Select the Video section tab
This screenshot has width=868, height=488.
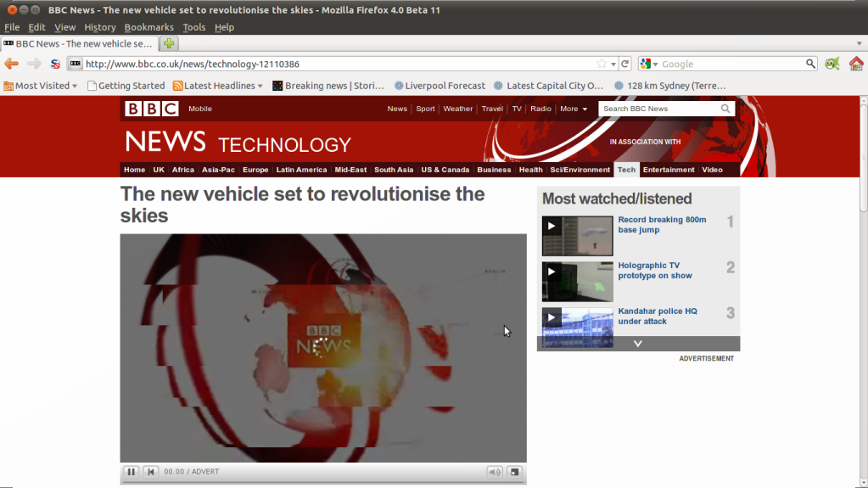coord(713,170)
